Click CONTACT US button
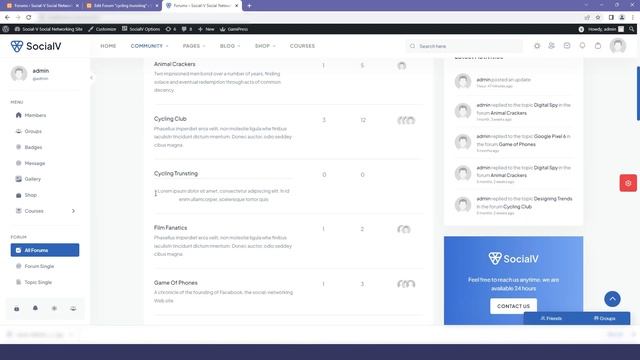The height and width of the screenshot is (360, 640). coord(513,306)
